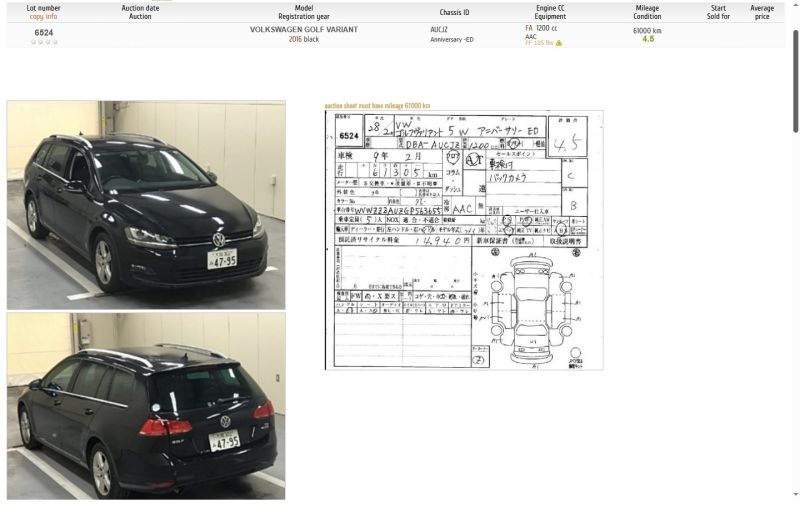Click the warning icon next to FF 105 lbs

click(x=559, y=43)
